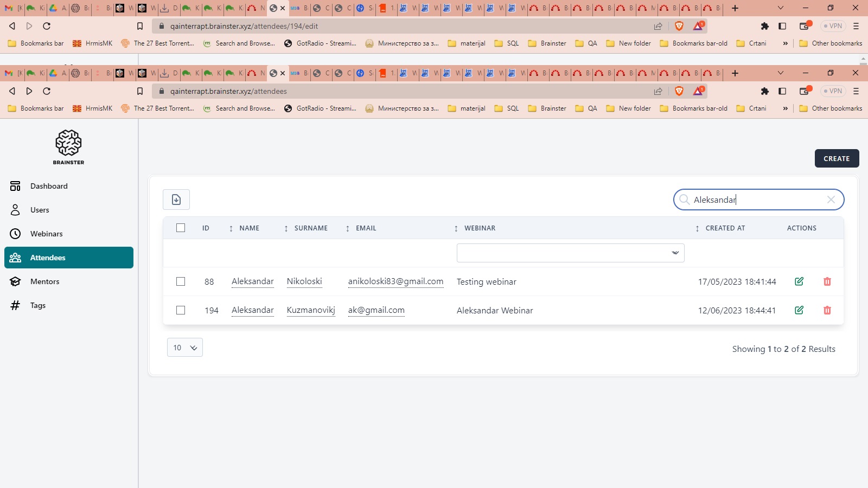Open the Webinars sidebar section

click(x=46, y=234)
